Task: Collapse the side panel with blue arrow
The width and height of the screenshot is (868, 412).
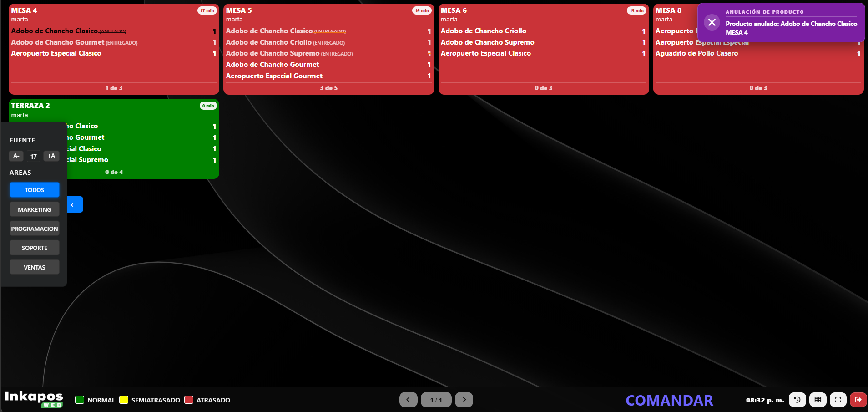Action: click(75, 204)
